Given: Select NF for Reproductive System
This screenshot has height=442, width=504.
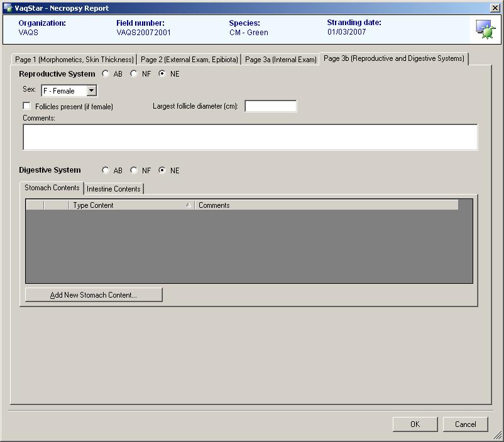Looking at the screenshot, I should coord(134,74).
